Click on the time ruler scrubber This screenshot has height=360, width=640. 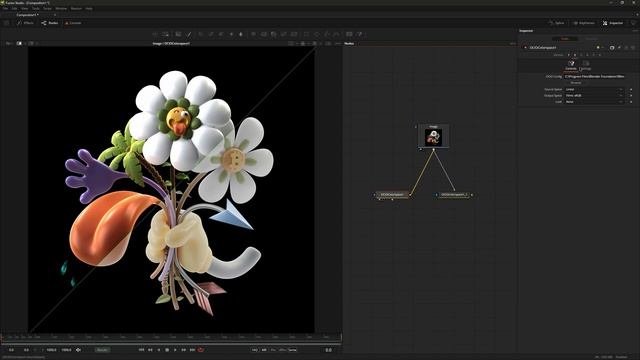171,337
